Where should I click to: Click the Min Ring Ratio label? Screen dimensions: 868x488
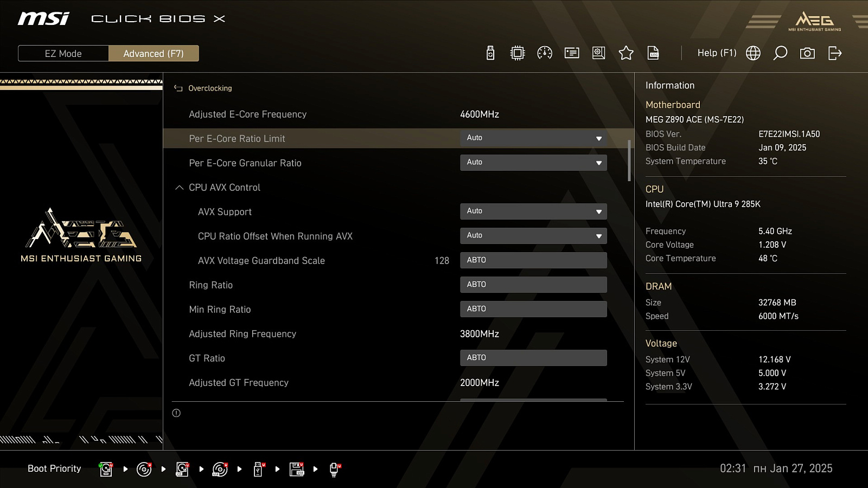(220, 310)
